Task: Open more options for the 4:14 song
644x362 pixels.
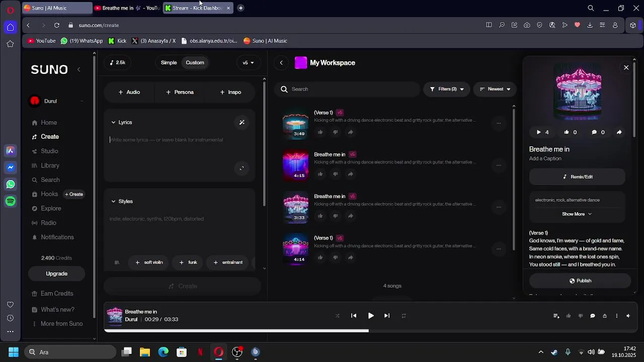Action: pos(499,249)
